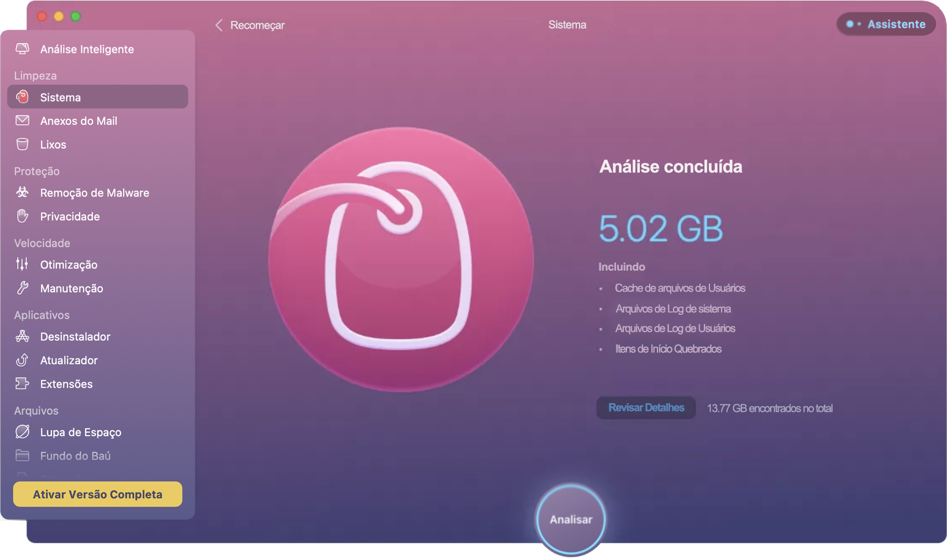Click the Incluindo label
This screenshot has height=560, width=947.
[x=622, y=266]
